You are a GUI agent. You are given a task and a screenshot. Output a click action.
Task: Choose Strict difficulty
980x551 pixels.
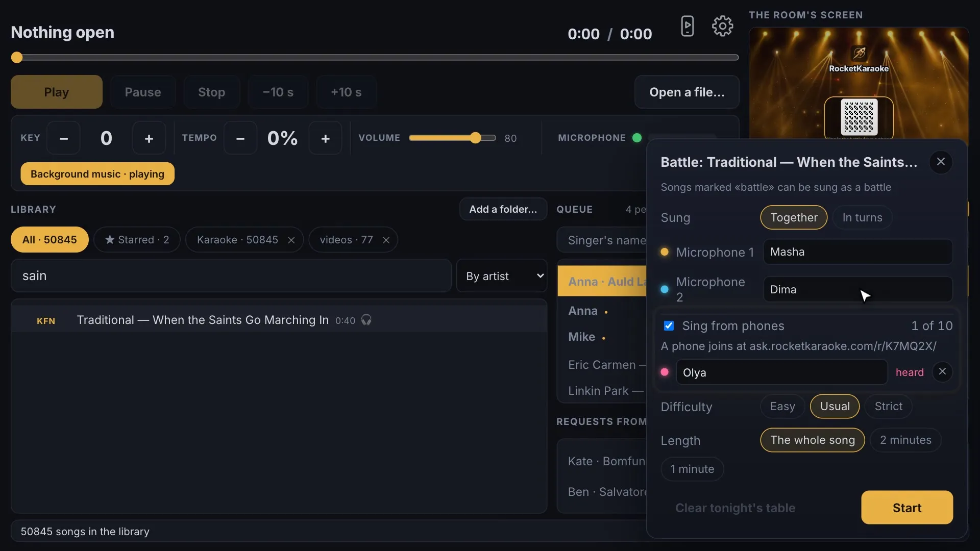(888, 407)
